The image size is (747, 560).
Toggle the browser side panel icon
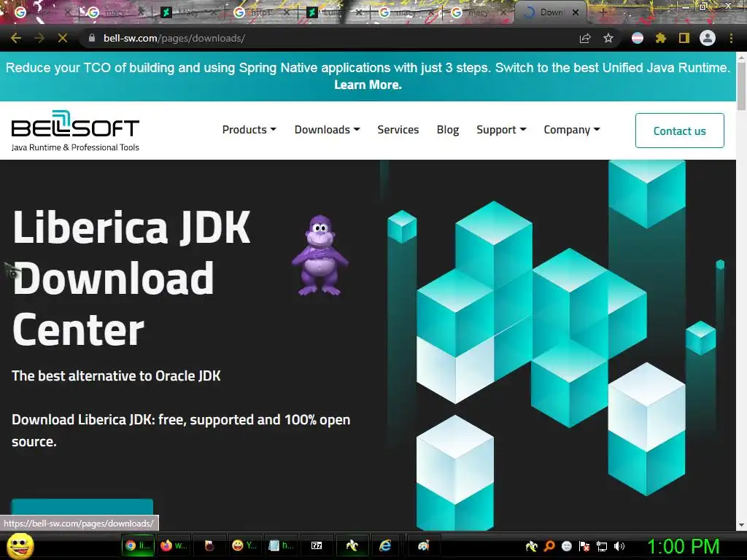pos(684,38)
